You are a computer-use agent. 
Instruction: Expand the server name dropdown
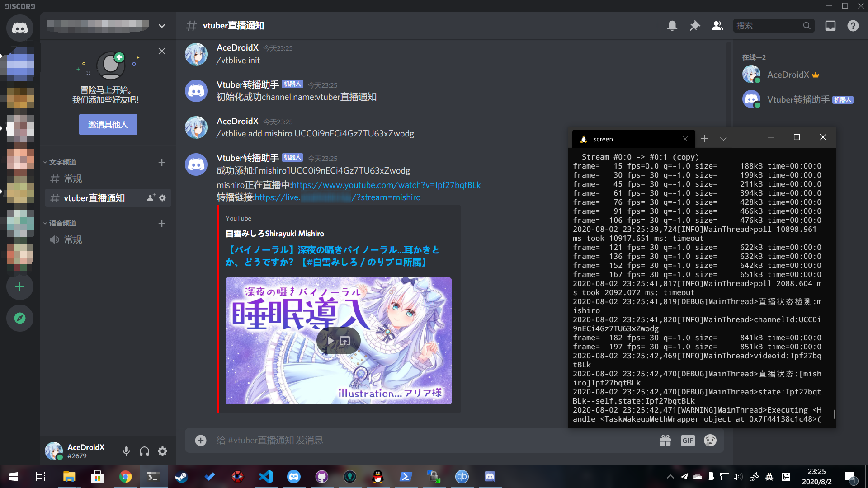coord(161,26)
